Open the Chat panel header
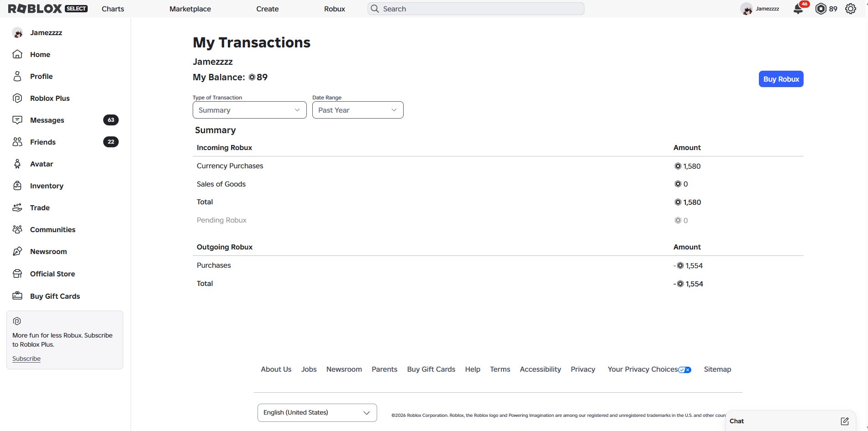868x431 pixels. point(790,421)
